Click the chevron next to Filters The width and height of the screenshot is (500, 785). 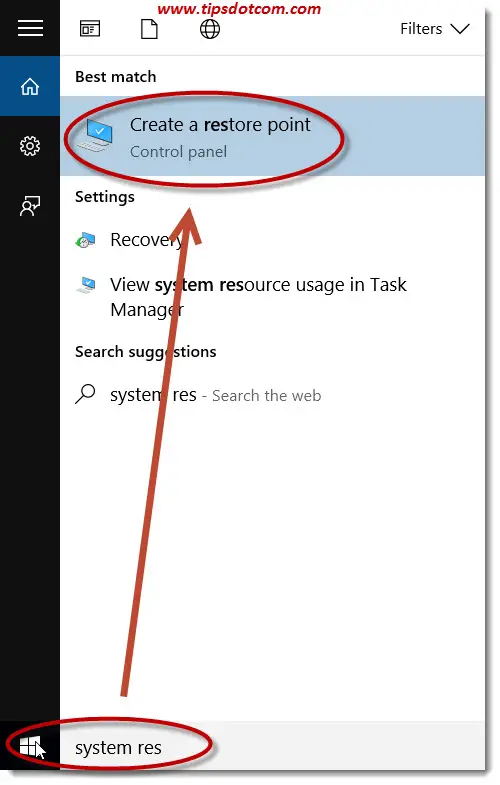click(x=459, y=29)
